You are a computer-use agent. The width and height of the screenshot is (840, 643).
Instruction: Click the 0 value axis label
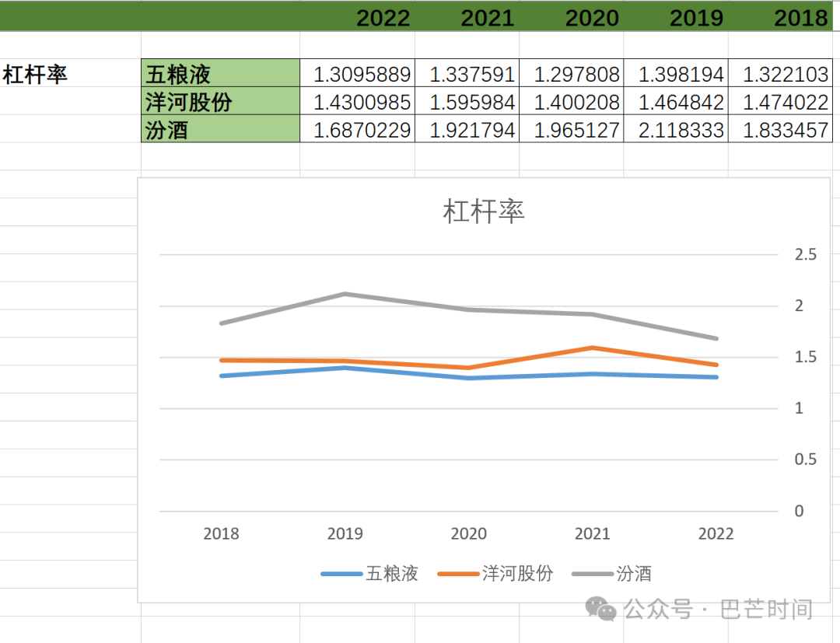[x=799, y=511]
